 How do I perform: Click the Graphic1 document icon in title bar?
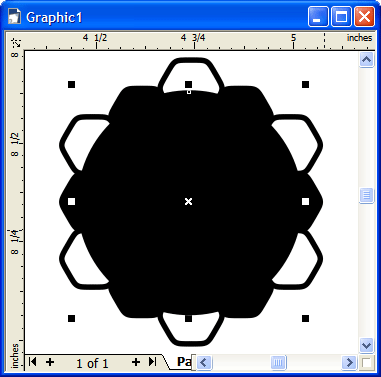[14, 17]
